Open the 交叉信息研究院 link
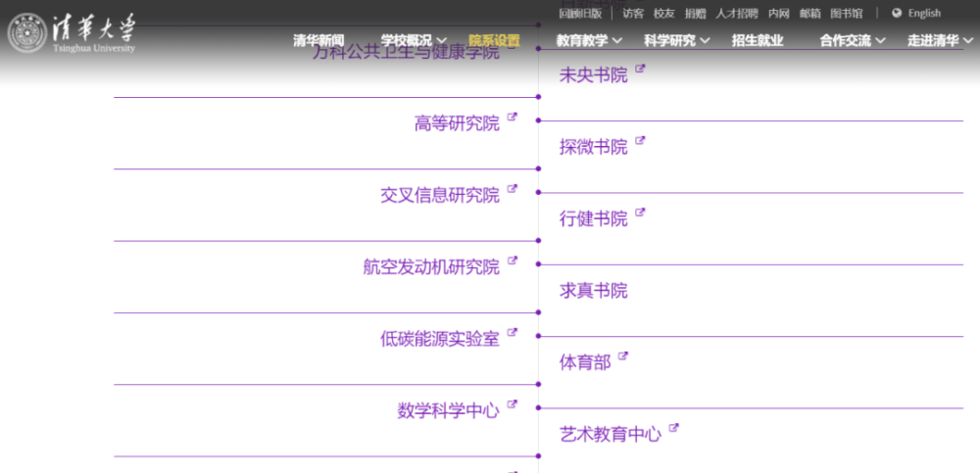The width and height of the screenshot is (980, 473). tap(440, 196)
